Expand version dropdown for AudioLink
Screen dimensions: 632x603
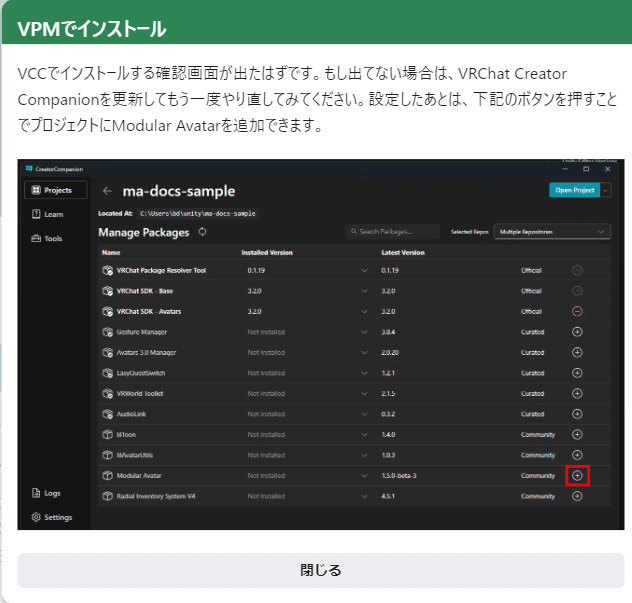364,414
